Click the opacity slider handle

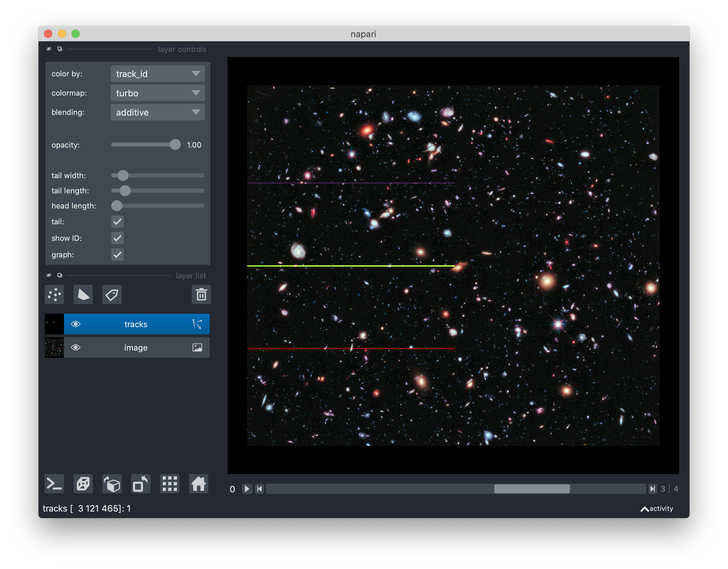coord(175,144)
